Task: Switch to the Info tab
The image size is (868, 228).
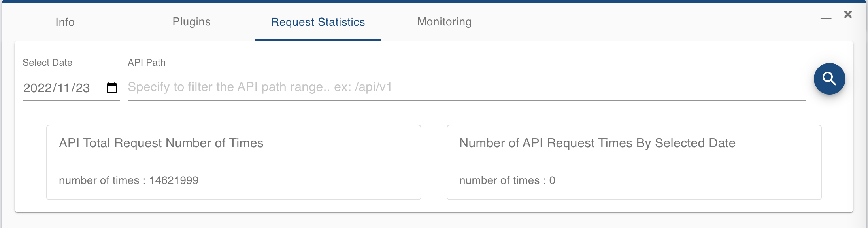Action: point(65,22)
